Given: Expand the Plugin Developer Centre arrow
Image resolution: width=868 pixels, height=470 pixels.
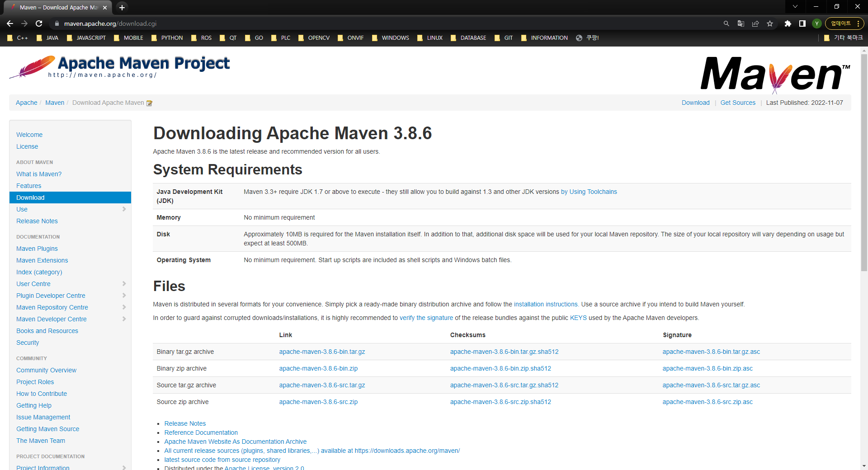Looking at the screenshot, I should pos(124,296).
